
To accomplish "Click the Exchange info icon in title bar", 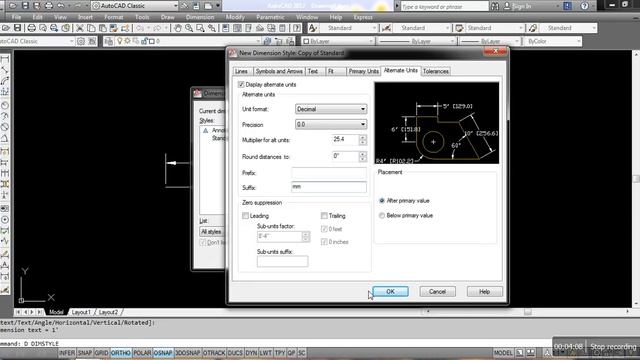I will [x=567, y=6].
